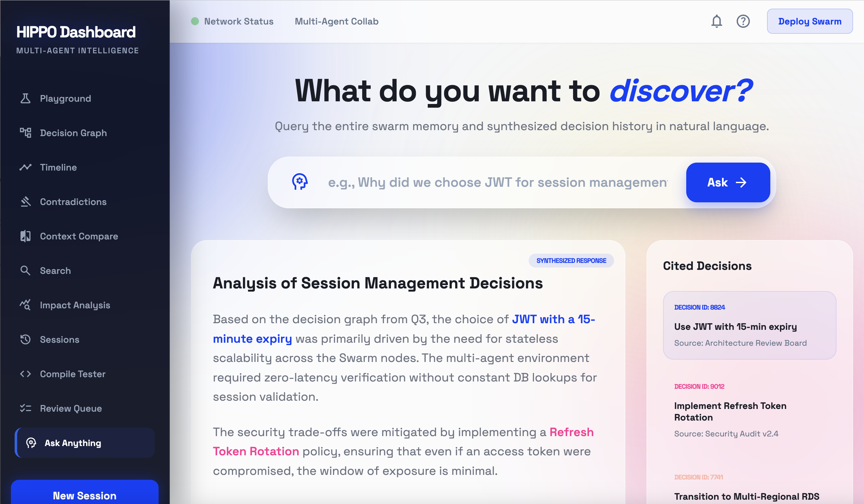Open Impact Analysis
Screen dimensions: 864x504
tap(75, 305)
